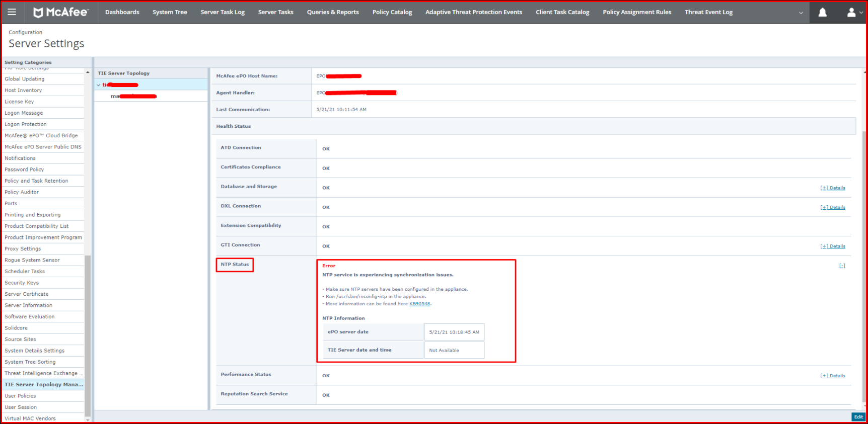The image size is (868, 424).
Task: Expand DXL Connection details
Action: click(833, 207)
